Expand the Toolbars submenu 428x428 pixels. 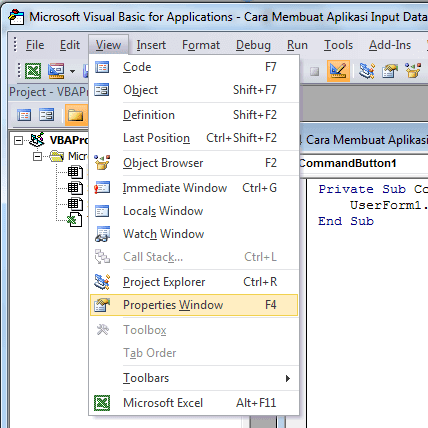coord(194,378)
